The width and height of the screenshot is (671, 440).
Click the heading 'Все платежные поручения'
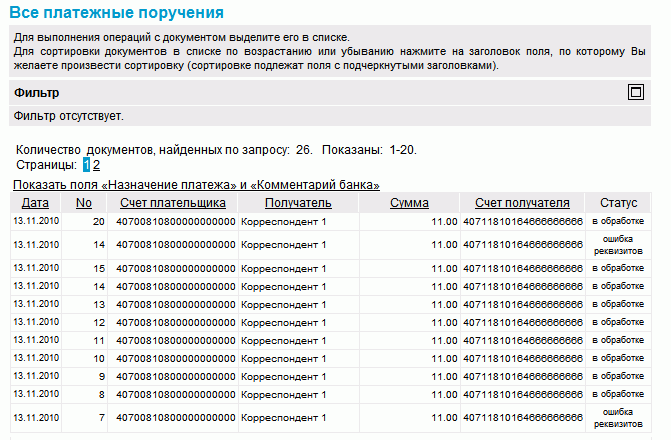point(116,12)
